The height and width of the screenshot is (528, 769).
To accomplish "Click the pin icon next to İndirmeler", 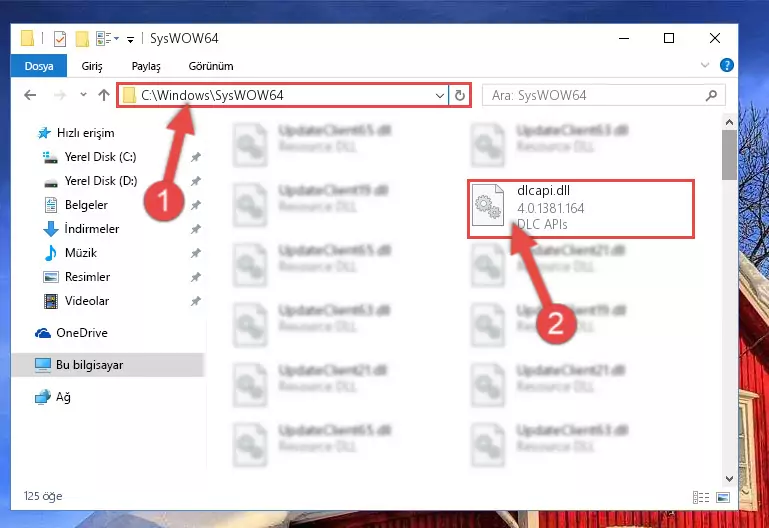I will click(196, 229).
